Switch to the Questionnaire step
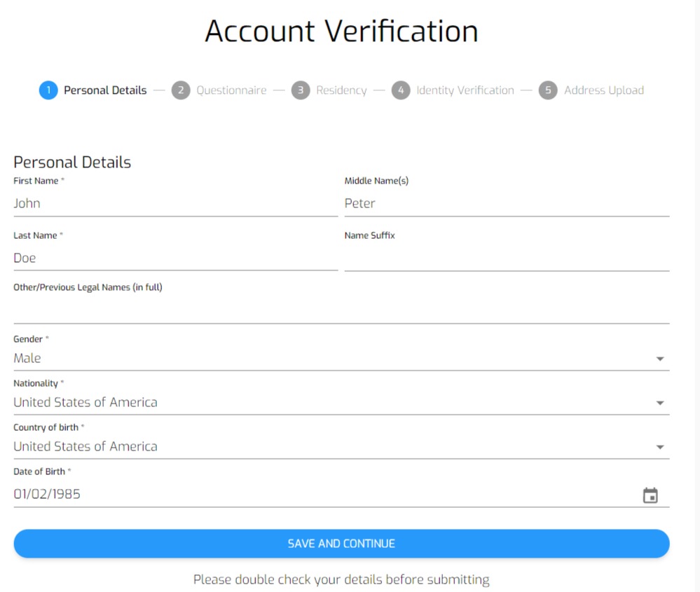Image resolution: width=700 pixels, height=592 pixels. [x=231, y=90]
